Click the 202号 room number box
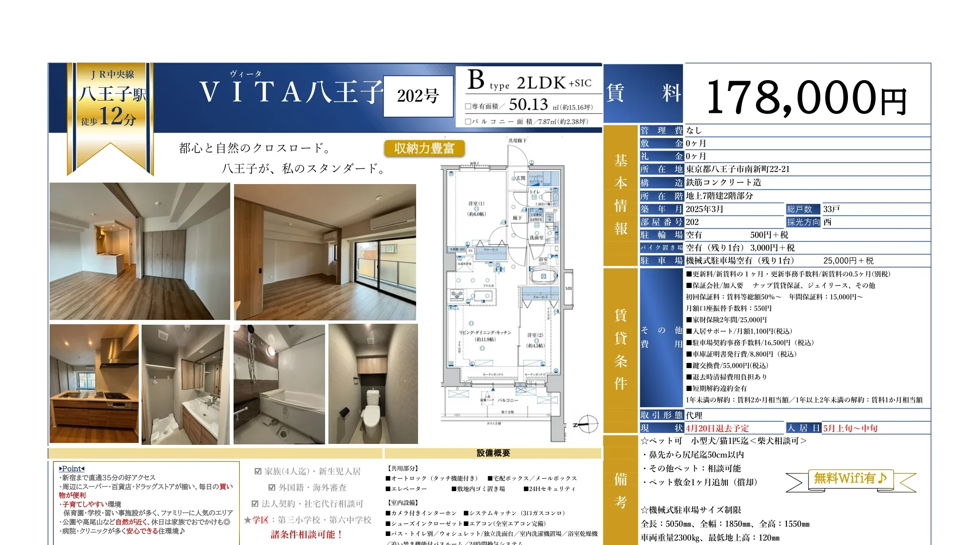980x545 pixels. (x=418, y=96)
